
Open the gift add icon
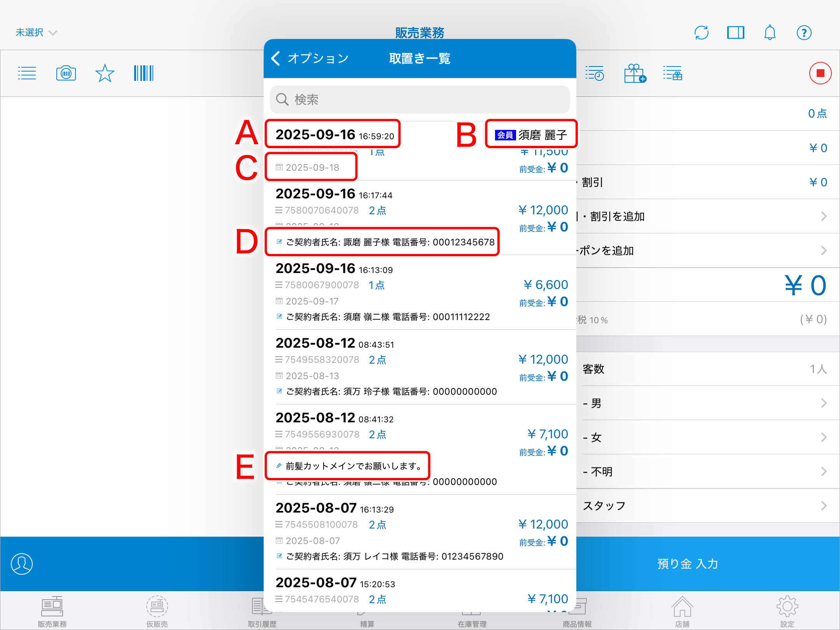coord(635,73)
